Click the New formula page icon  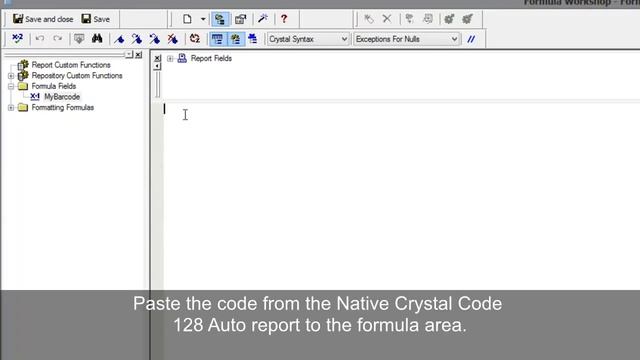click(187, 19)
